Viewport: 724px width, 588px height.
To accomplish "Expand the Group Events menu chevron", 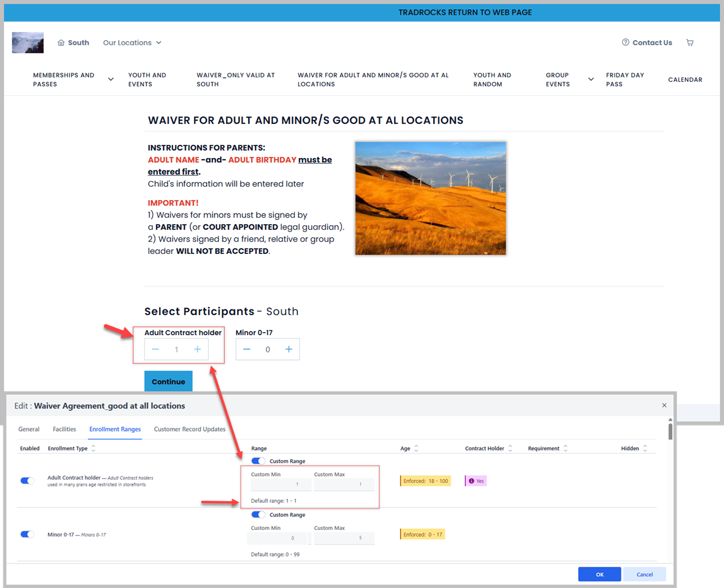I will [590, 79].
